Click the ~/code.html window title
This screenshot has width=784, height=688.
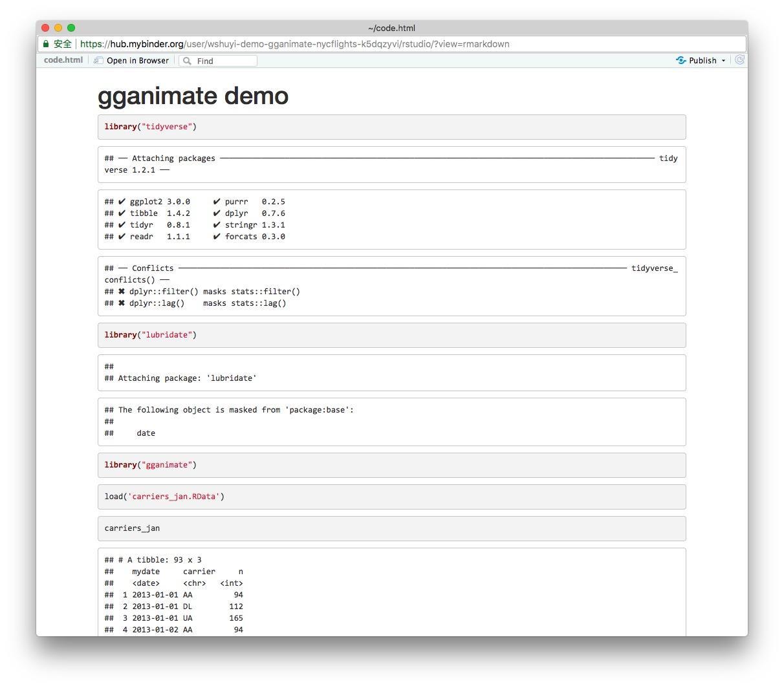click(x=391, y=28)
